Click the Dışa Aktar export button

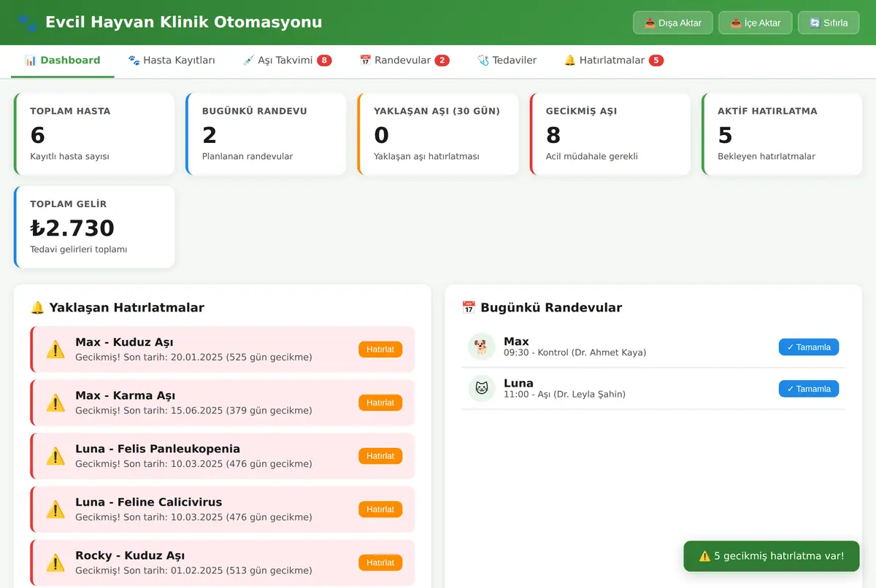coord(673,23)
